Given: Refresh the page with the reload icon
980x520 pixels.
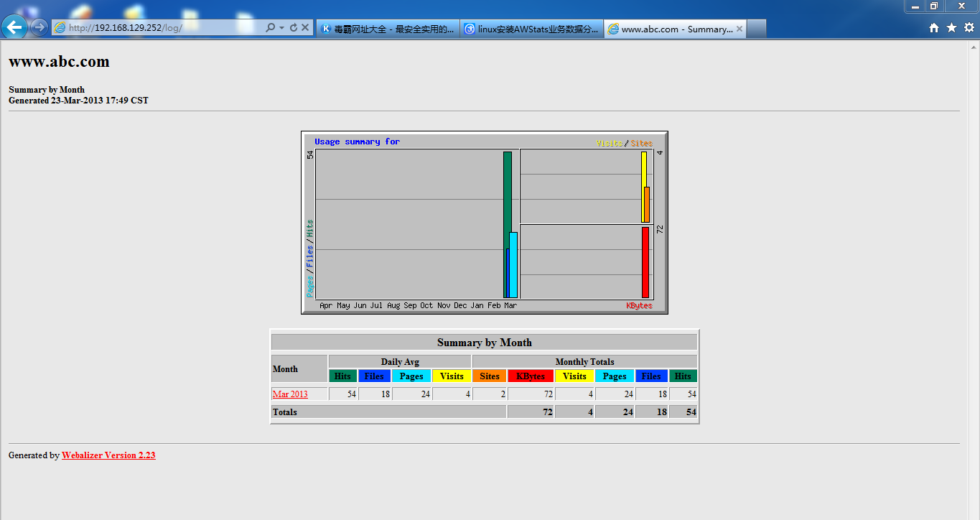Looking at the screenshot, I should [293, 27].
